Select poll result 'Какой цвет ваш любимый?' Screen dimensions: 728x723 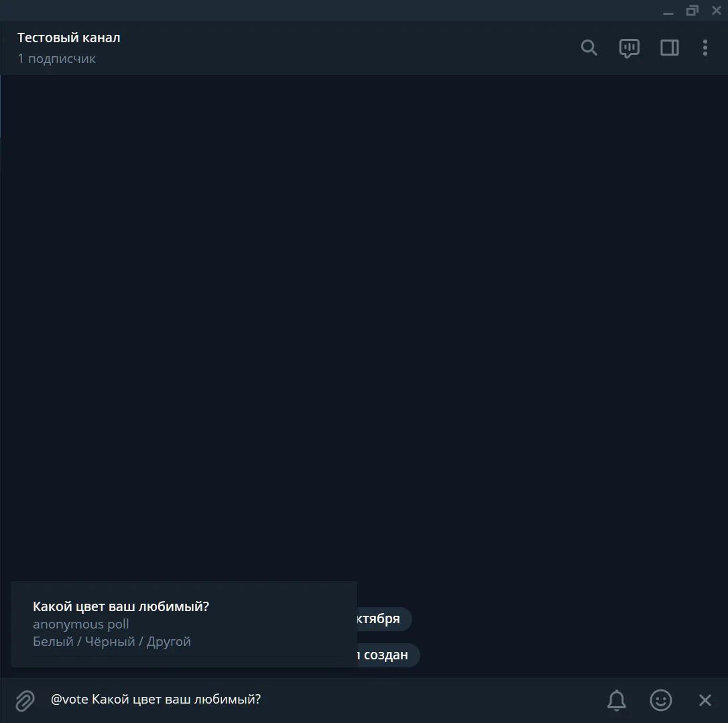pos(184,624)
